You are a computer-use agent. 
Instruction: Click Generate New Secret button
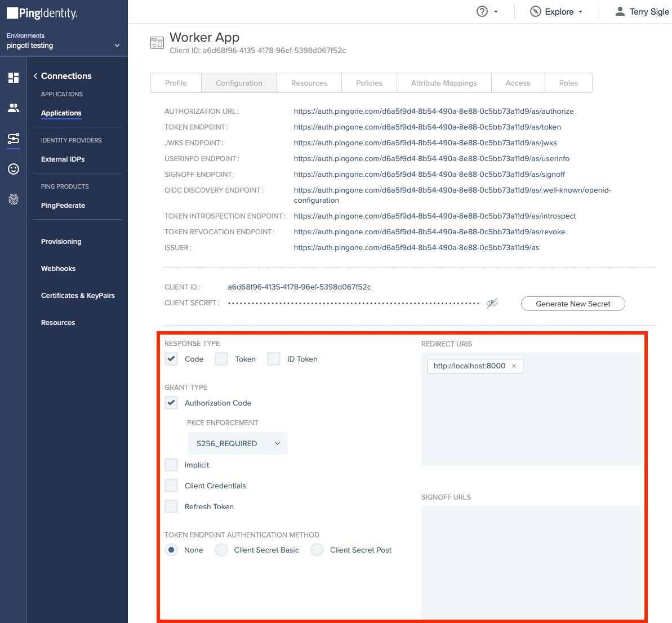pyautogui.click(x=572, y=304)
